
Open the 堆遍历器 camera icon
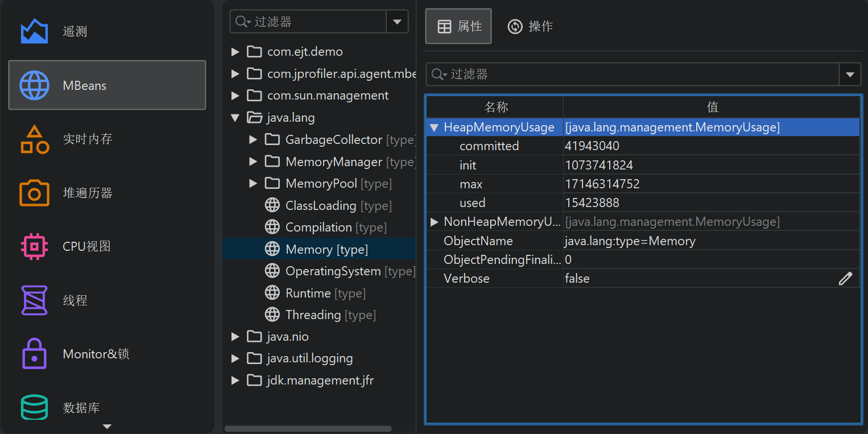click(x=34, y=193)
